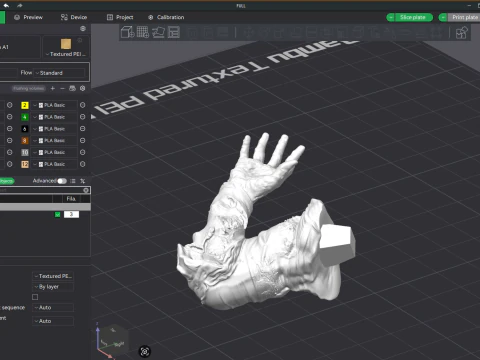Click the yellow filament 2 color swatch
This screenshot has height=360, width=480.
25,105
